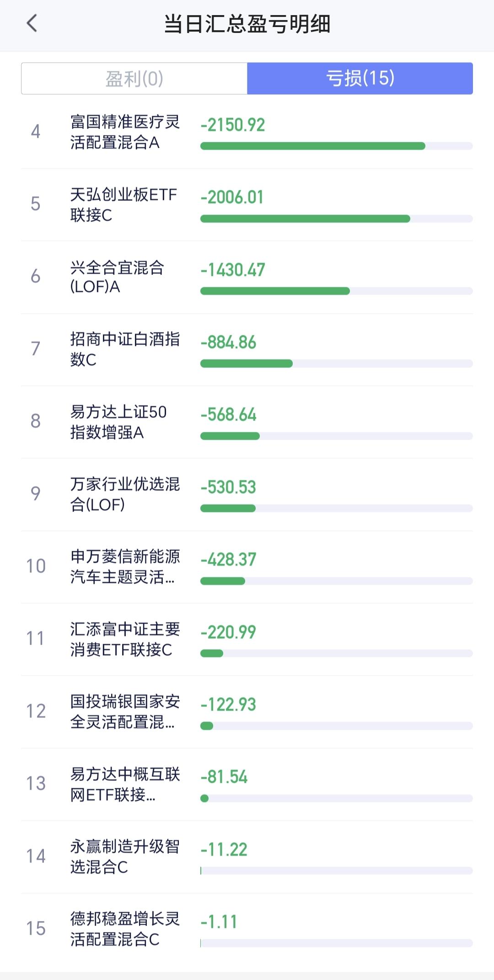Select 招商中证白酒指数C row

(124, 349)
